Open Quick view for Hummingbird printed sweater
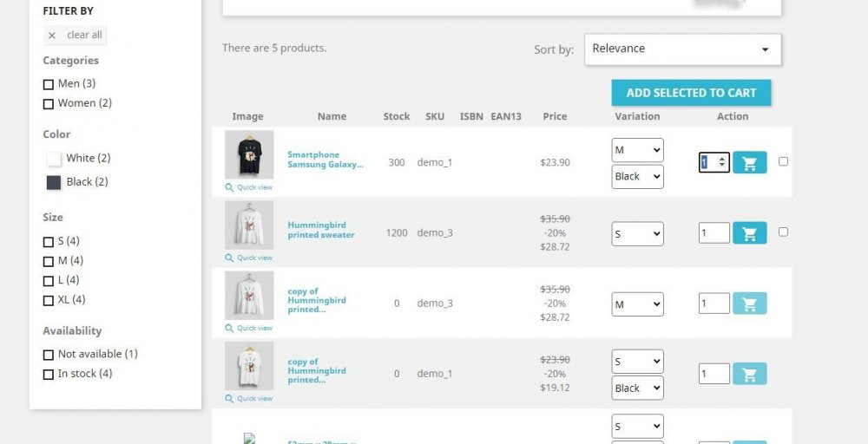The image size is (868, 444). click(249, 258)
